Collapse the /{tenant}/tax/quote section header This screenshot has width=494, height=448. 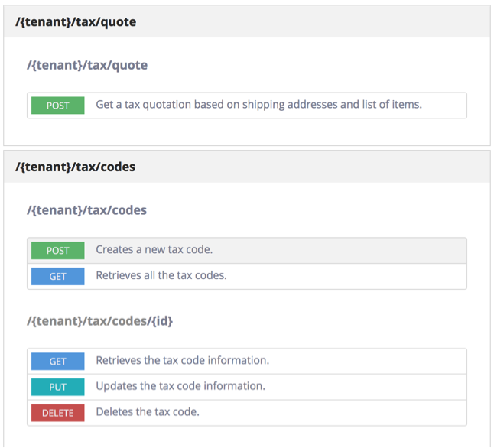coord(247,21)
